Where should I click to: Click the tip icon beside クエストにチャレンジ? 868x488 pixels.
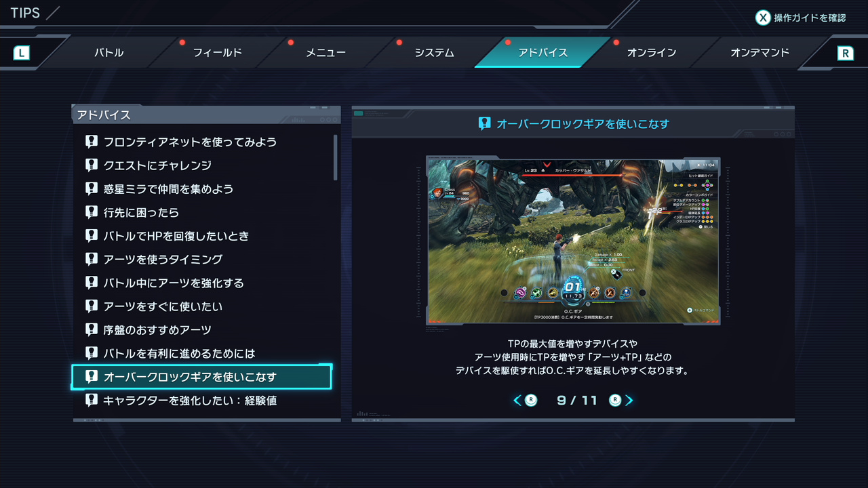(92, 165)
